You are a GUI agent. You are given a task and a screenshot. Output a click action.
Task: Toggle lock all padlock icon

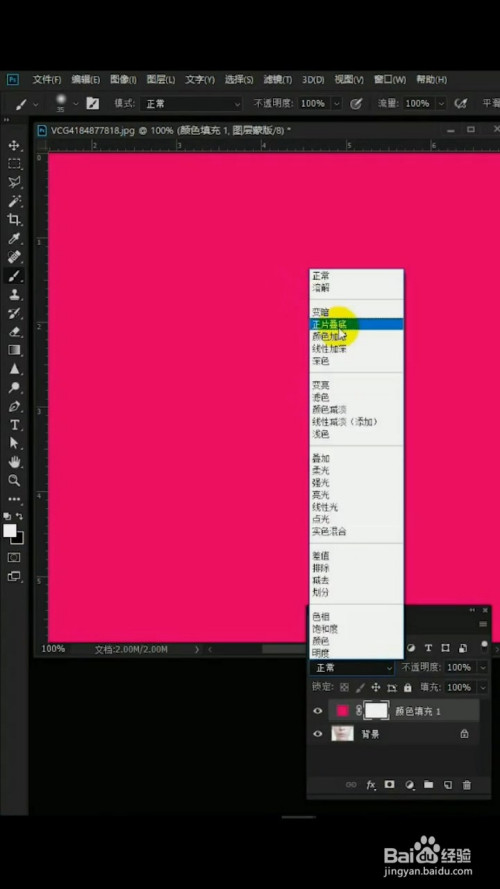coord(408,687)
